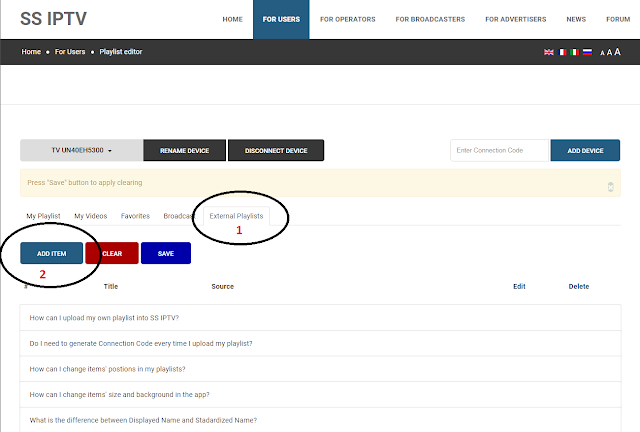Viewport: 640px width, 432px height.
Task: Go to For Users breadcrumb link
Action: pos(70,52)
